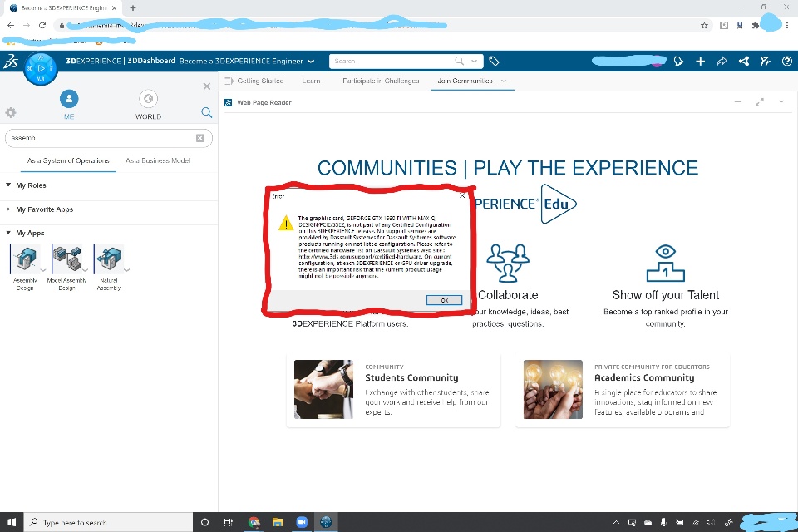Select the WORLD globe icon
Screen dimensions: 798x532
(x=148, y=99)
